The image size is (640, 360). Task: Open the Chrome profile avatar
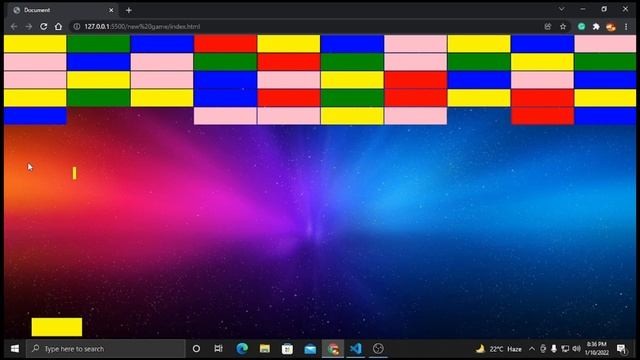pos(611,27)
